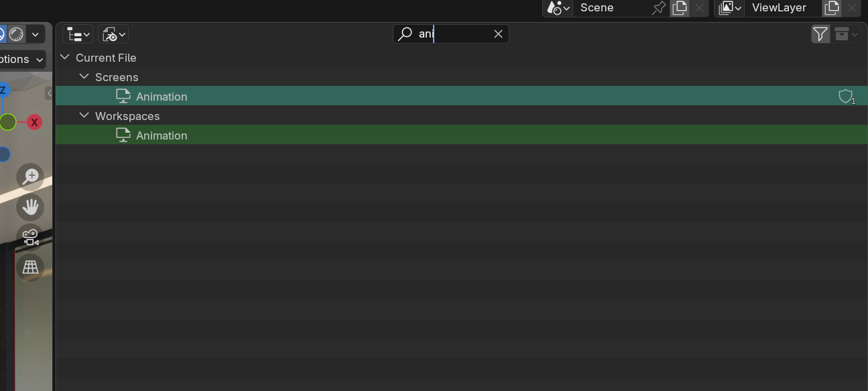Click in the search field containing "ani"
Viewport: 868px width, 391px height.
(450, 34)
